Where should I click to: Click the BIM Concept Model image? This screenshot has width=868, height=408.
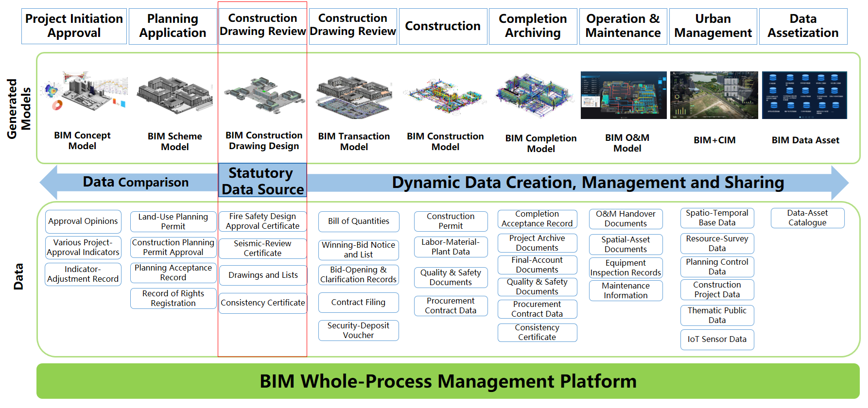(84, 92)
